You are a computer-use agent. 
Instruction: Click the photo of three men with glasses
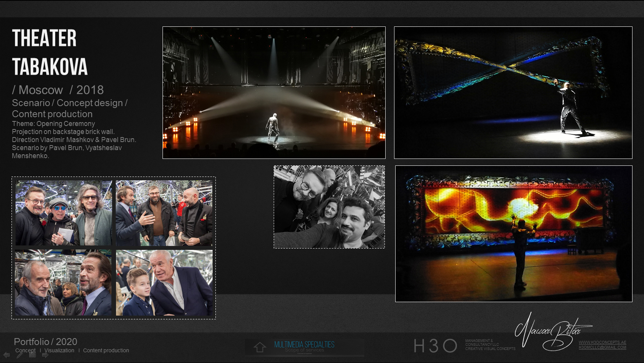(64, 213)
